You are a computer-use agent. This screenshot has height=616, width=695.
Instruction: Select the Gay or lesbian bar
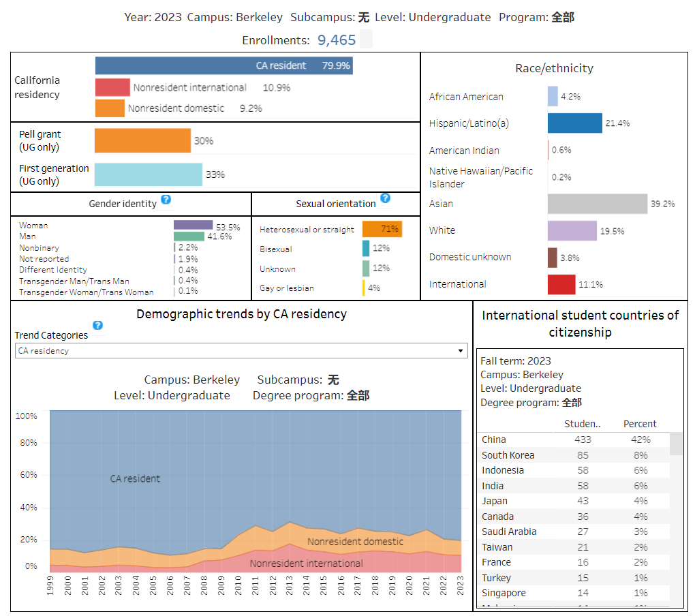[x=363, y=288]
